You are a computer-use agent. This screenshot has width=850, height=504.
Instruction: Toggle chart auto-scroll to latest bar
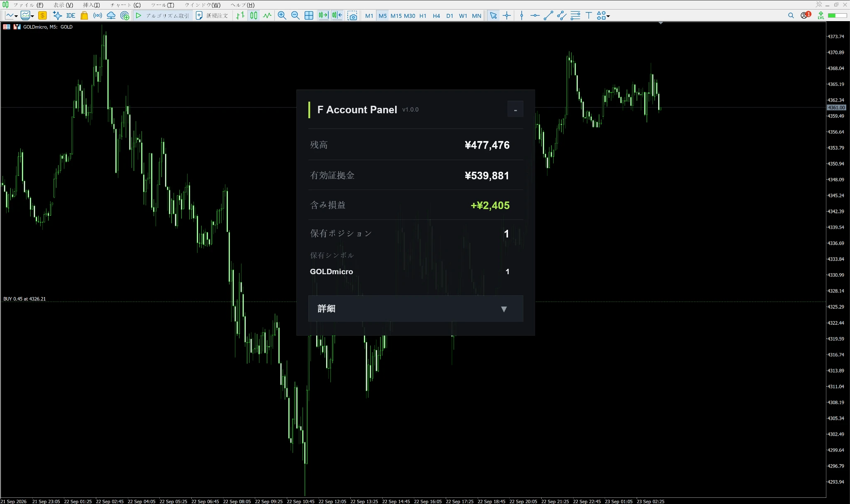coord(323,16)
